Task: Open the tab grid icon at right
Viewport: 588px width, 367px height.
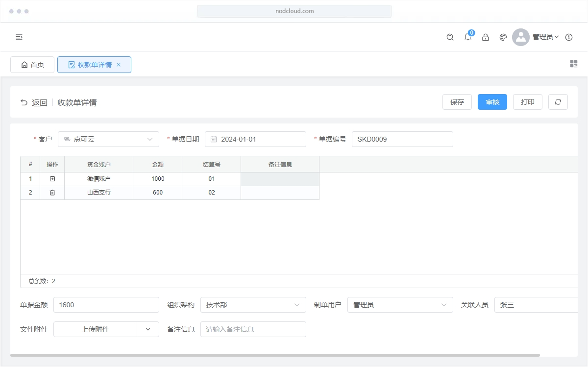Action: tap(574, 64)
